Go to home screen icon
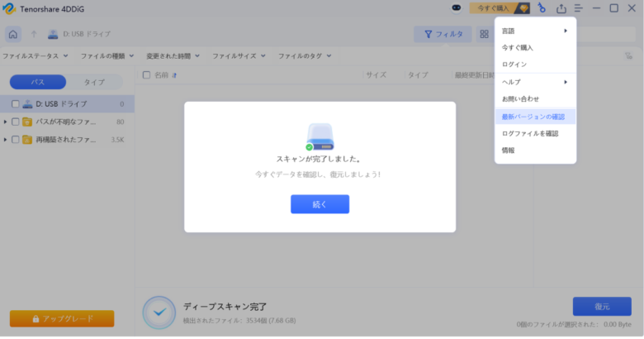 tap(13, 34)
